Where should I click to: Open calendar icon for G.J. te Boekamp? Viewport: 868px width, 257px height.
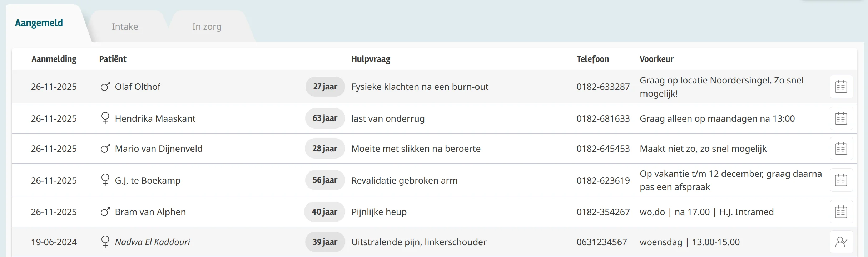point(841,180)
